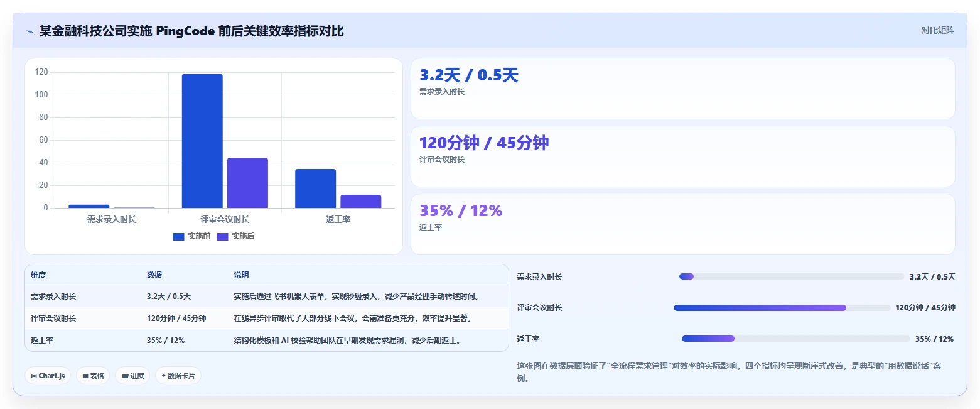The height and width of the screenshot is (409, 980).
Task: Select the 表格 tag chip
Action: point(93,376)
